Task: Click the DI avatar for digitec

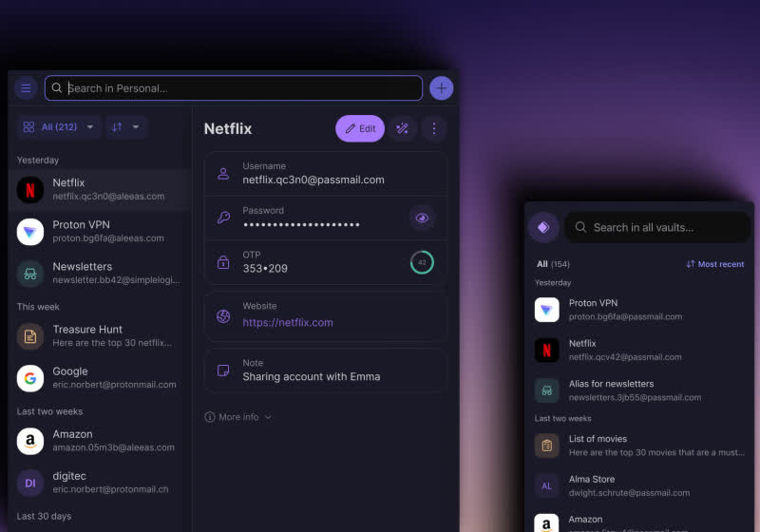Action: pyautogui.click(x=30, y=483)
